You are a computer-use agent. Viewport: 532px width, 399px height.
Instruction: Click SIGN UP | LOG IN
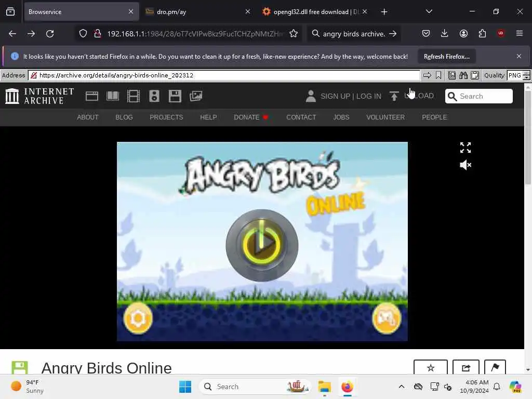pyautogui.click(x=351, y=96)
